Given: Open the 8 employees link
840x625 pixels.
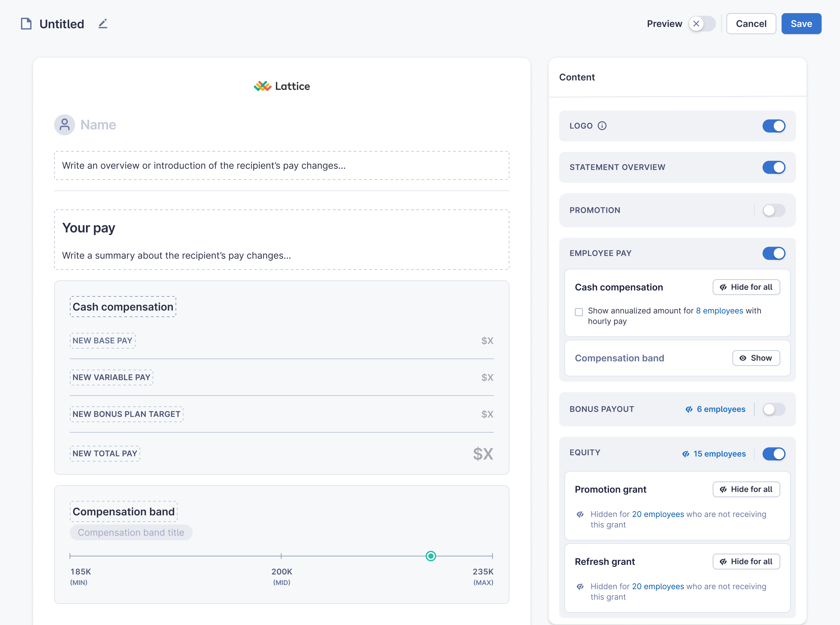Looking at the screenshot, I should (719, 311).
